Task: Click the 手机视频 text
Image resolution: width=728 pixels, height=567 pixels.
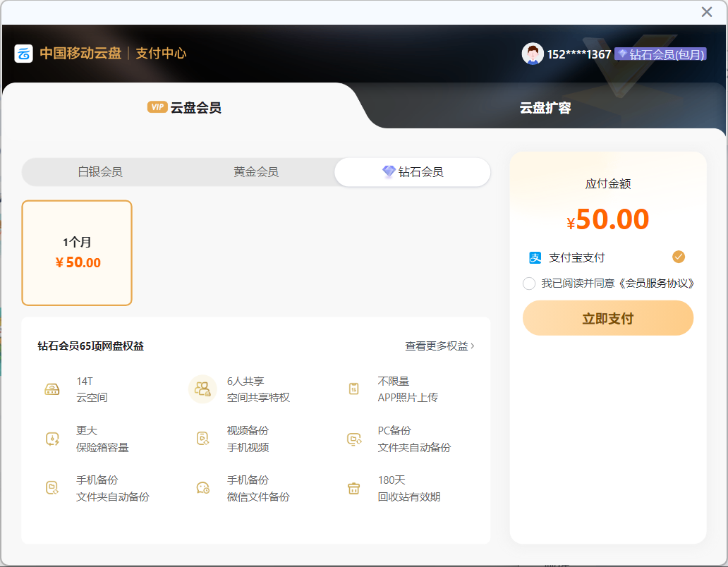Action: pos(248,447)
